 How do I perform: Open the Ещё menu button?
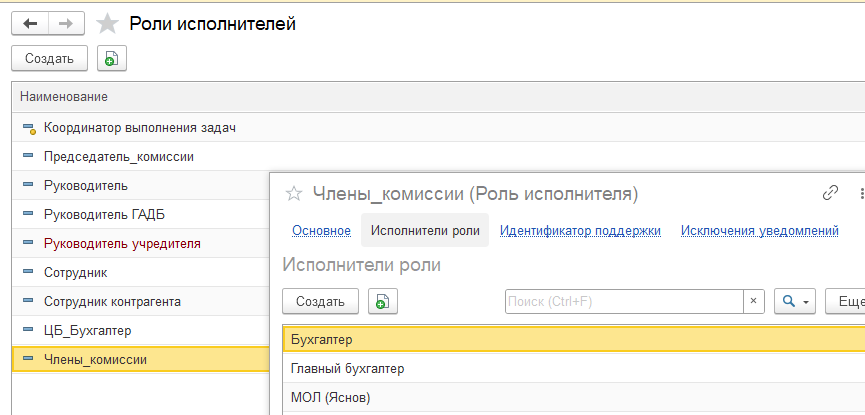coord(846,301)
